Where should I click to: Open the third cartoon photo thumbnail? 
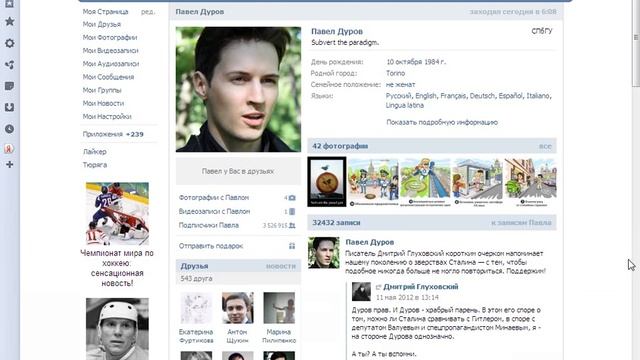pos(425,182)
